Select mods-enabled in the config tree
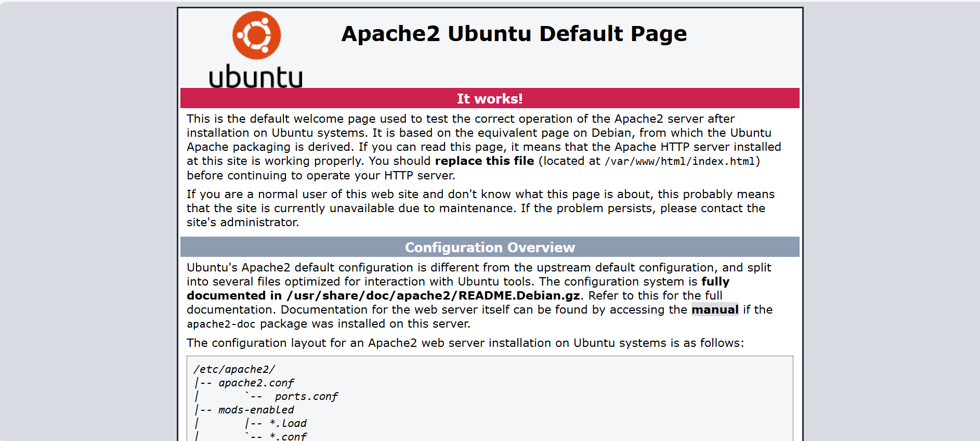The width and height of the screenshot is (980, 441). (x=256, y=410)
